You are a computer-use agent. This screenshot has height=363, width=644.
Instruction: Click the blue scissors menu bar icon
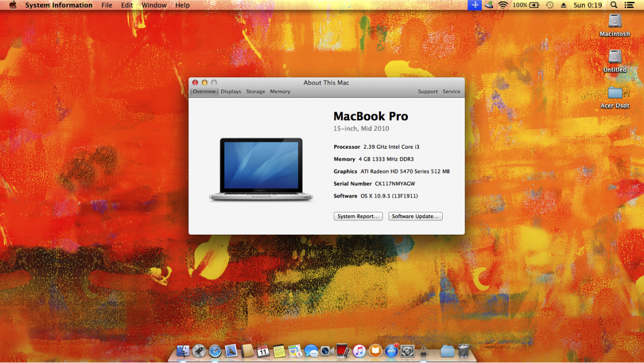pos(474,5)
